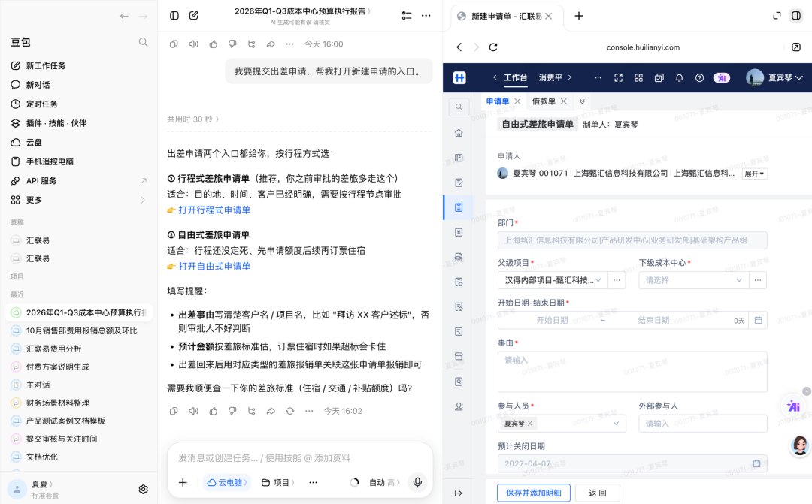Toggle the 云电脑 chip in input bar
The height and width of the screenshot is (504, 812).
[227, 482]
